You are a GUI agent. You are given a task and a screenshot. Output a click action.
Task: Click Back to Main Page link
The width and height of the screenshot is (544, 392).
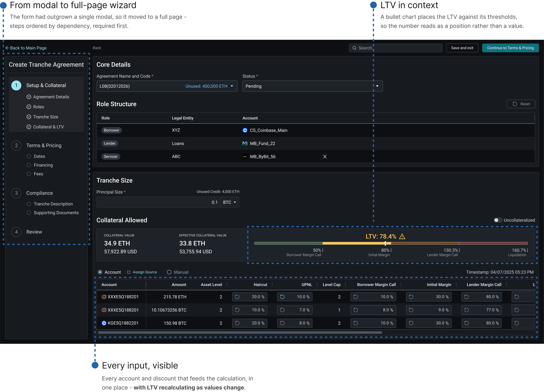(26, 48)
